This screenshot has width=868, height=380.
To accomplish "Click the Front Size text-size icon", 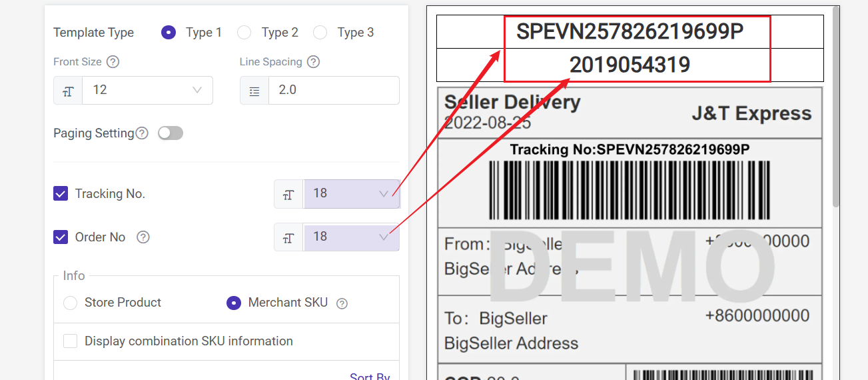I will (x=68, y=91).
